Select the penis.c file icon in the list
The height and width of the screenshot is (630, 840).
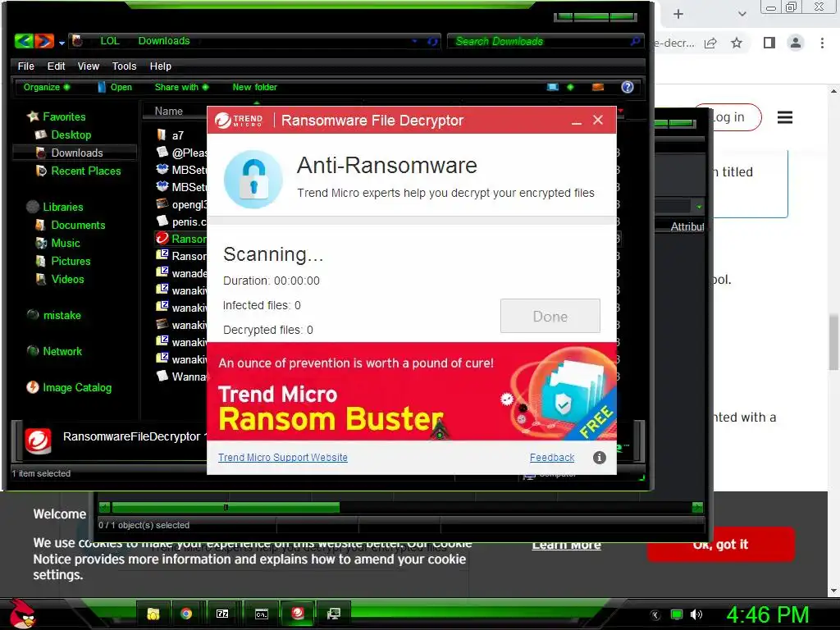tap(162, 221)
